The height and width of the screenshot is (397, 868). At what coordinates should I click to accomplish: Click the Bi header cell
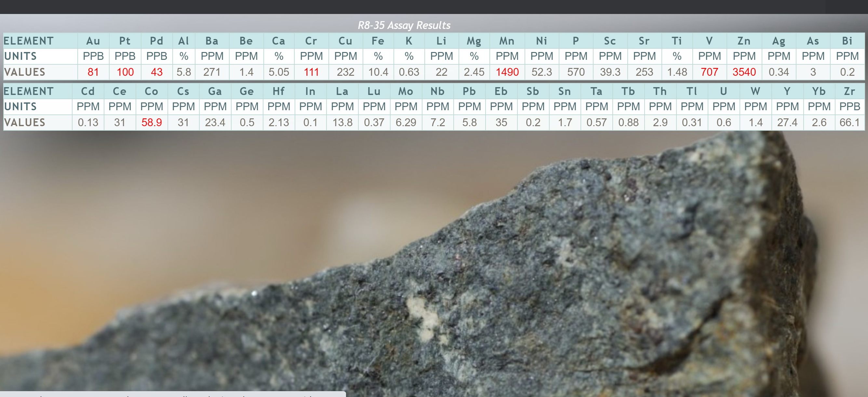[x=847, y=41]
